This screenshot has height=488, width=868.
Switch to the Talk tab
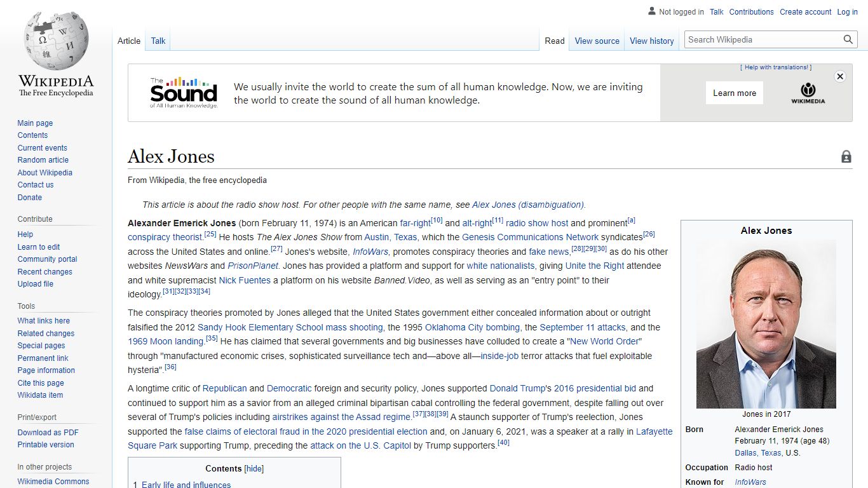(158, 41)
